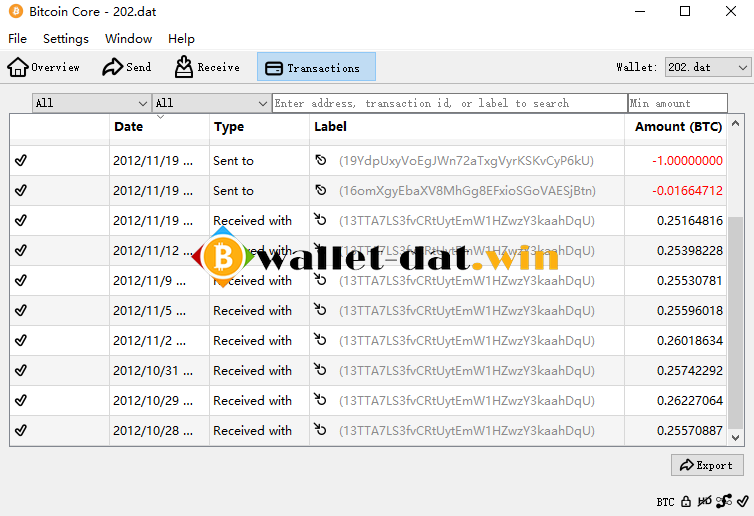Image resolution: width=754 pixels, height=516 pixels.
Task: Click the wallet lock icon in status bar
Action: tap(686, 502)
